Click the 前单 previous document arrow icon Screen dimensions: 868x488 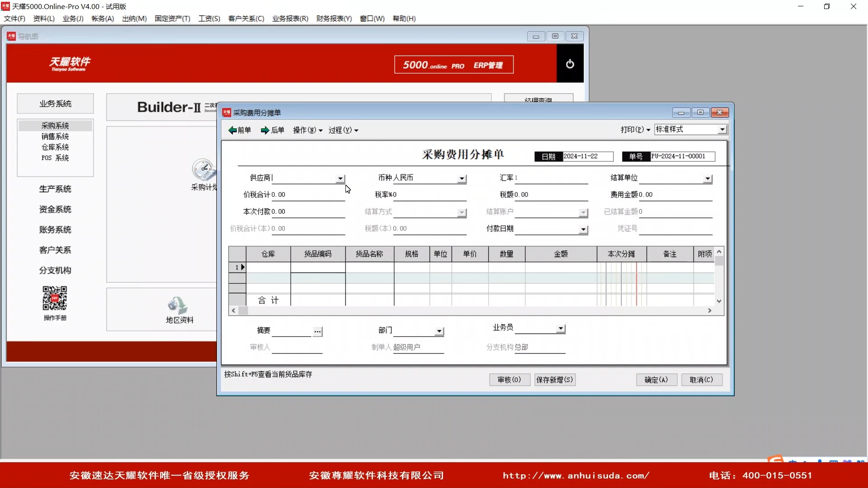[x=231, y=130]
